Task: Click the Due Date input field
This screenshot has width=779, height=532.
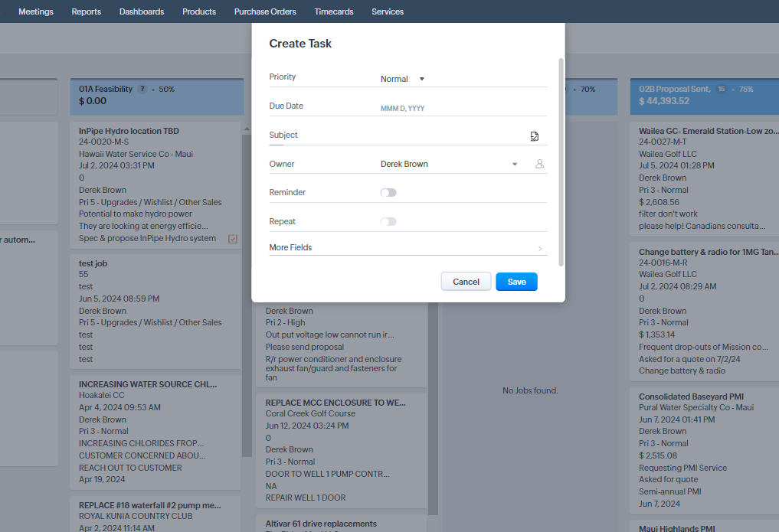Action: (463, 108)
